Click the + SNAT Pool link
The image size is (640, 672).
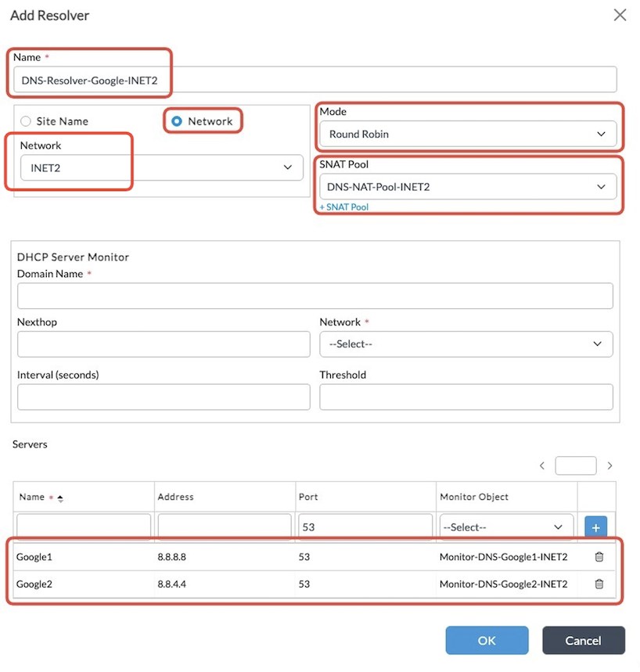343,207
